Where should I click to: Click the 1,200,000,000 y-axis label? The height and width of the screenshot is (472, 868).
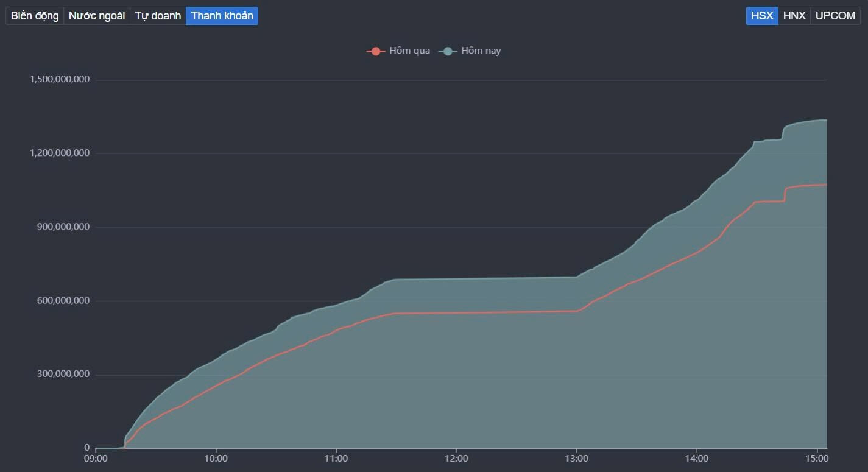(60, 153)
